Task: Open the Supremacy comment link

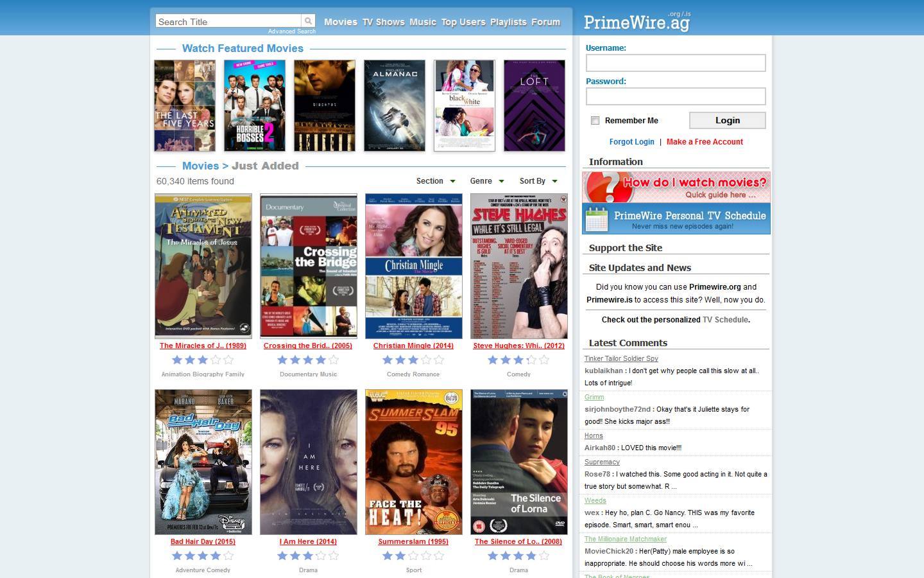Action: 602,462
